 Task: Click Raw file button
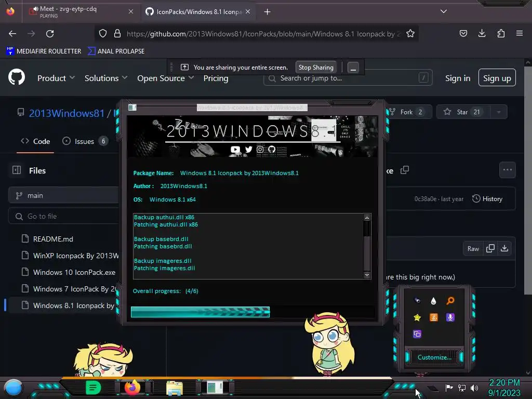pyautogui.click(x=473, y=249)
